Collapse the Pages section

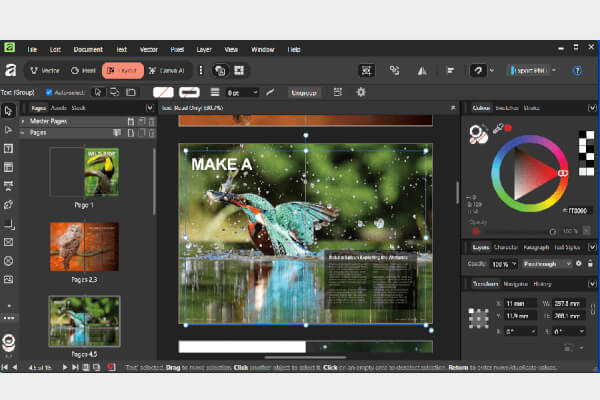pyautogui.click(x=23, y=133)
